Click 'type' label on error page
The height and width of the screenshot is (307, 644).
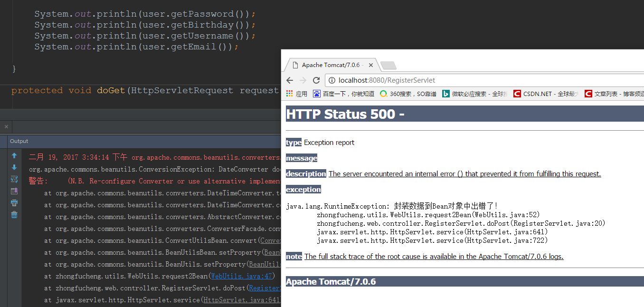pyautogui.click(x=294, y=143)
